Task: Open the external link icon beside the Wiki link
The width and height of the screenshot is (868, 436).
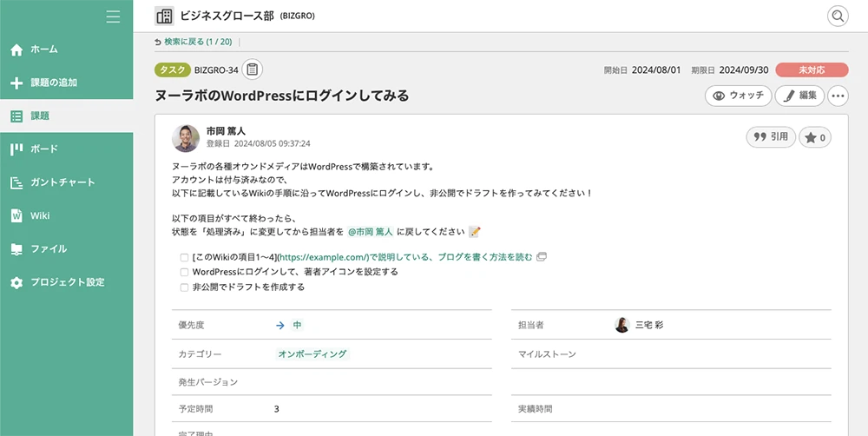Action: (x=542, y=257)
